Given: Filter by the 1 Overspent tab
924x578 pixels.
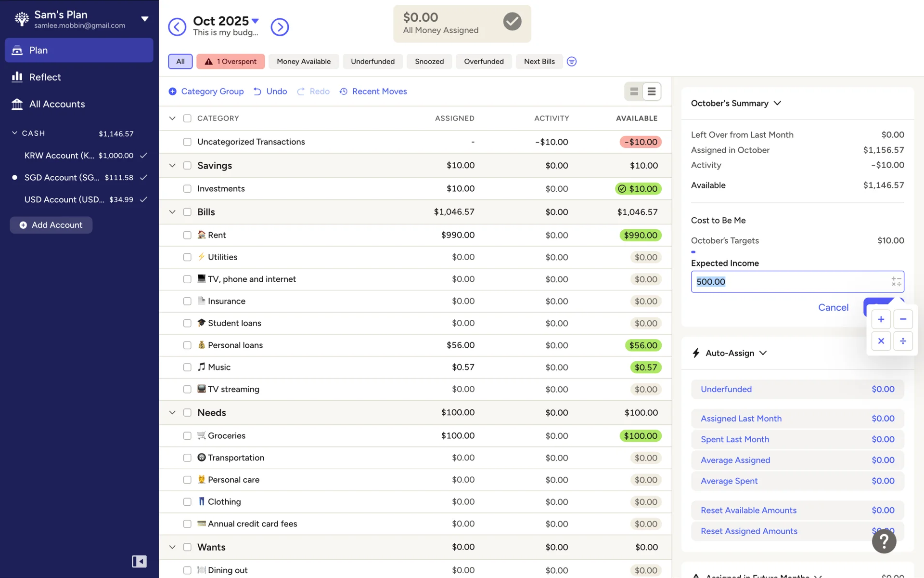Looking at the screenshot, I should point(231,62).
